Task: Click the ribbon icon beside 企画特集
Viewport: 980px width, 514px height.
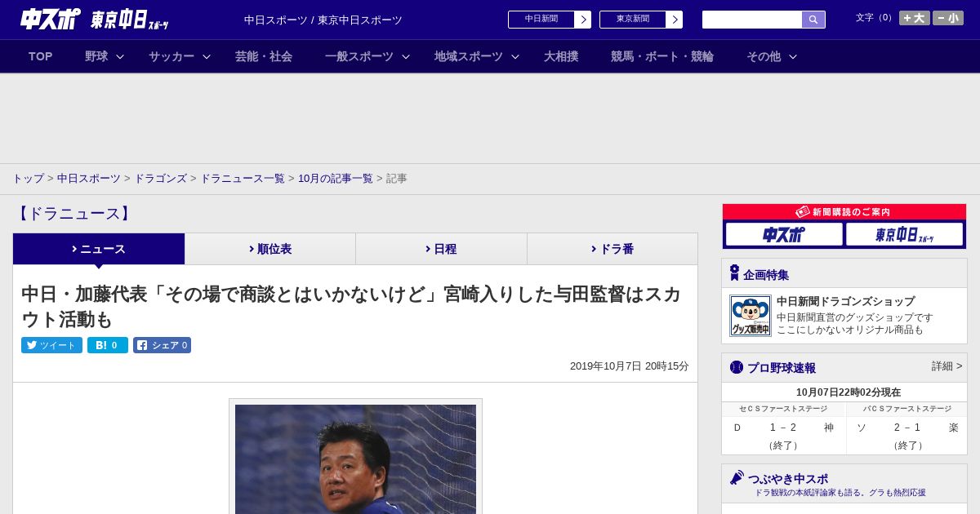Action: click(734, 273)
